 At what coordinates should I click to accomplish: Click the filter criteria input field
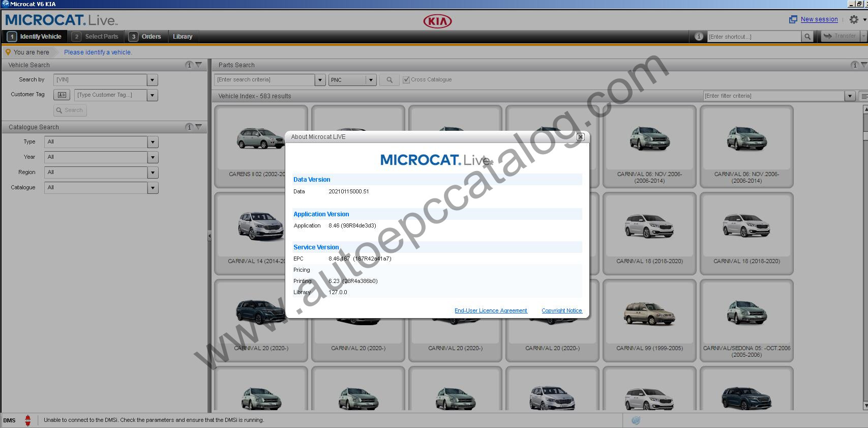[774, 96]
